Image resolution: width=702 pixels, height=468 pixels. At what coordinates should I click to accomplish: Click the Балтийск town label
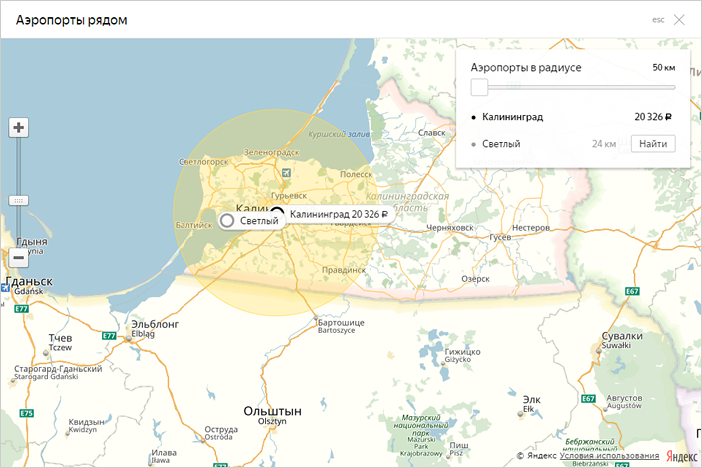pyautogui.click(x=194, y=225)
